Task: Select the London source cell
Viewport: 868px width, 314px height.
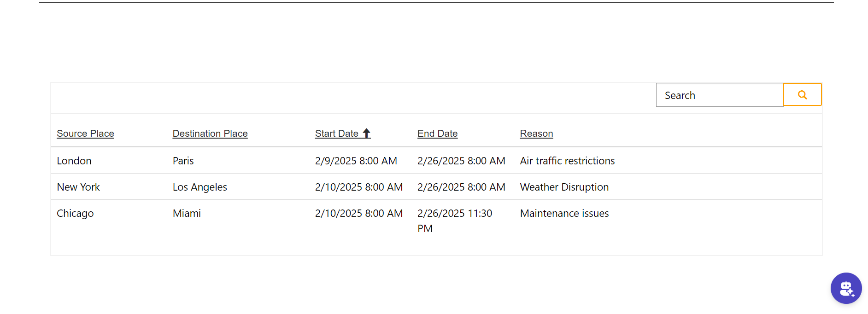Action: click(x=74, y=161)
